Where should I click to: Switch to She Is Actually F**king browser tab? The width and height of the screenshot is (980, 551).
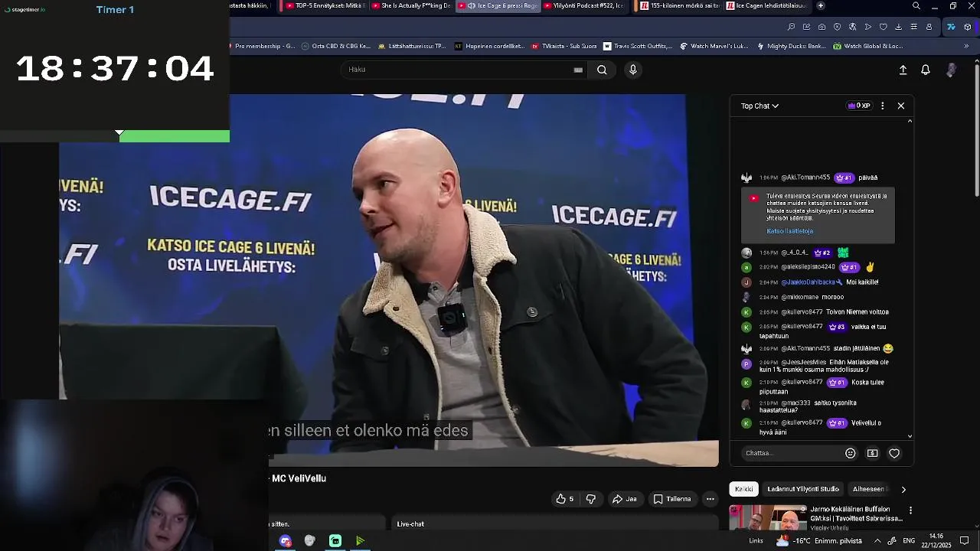pos(411,5)
